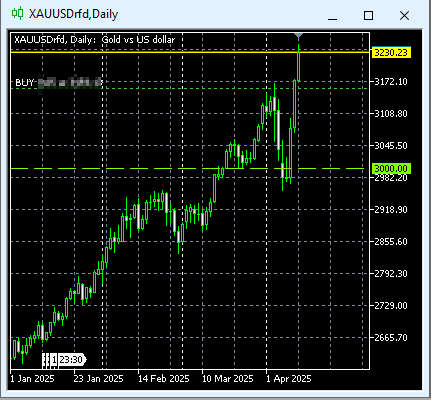Click the 14 Feb 2025 date label
The height and width of the screenshot is (400, 431).
pyautogui.click(x=164, y=379)
